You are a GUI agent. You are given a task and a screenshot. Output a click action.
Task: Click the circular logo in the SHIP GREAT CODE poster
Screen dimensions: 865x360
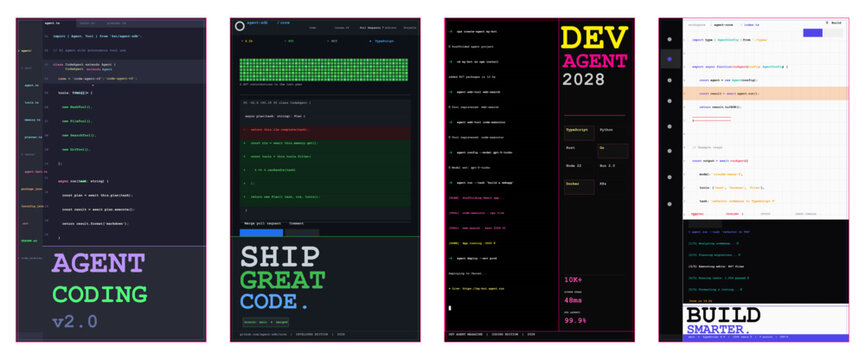pos(239,25)
